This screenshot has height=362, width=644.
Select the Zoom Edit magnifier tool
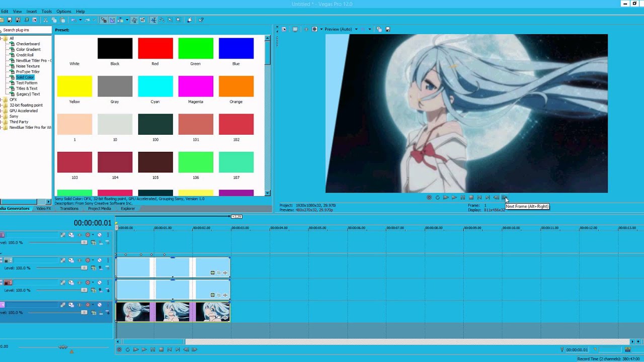click(178, 20)
